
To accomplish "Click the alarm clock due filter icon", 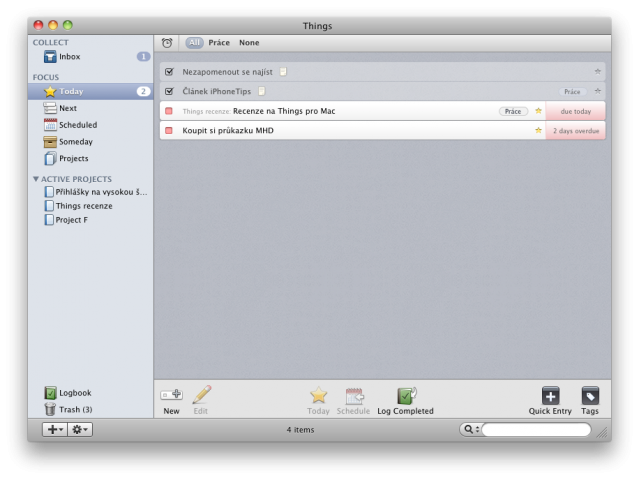I will coord(167,43).
